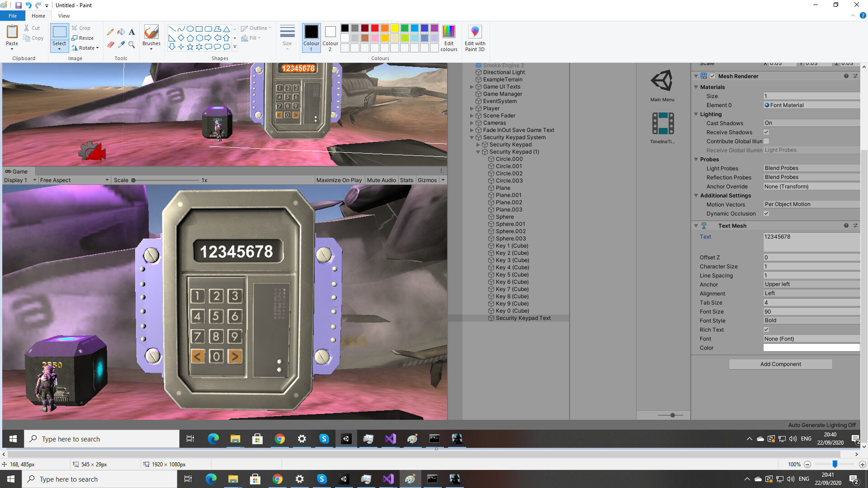Open the File menu

click(x=13, y=16)
